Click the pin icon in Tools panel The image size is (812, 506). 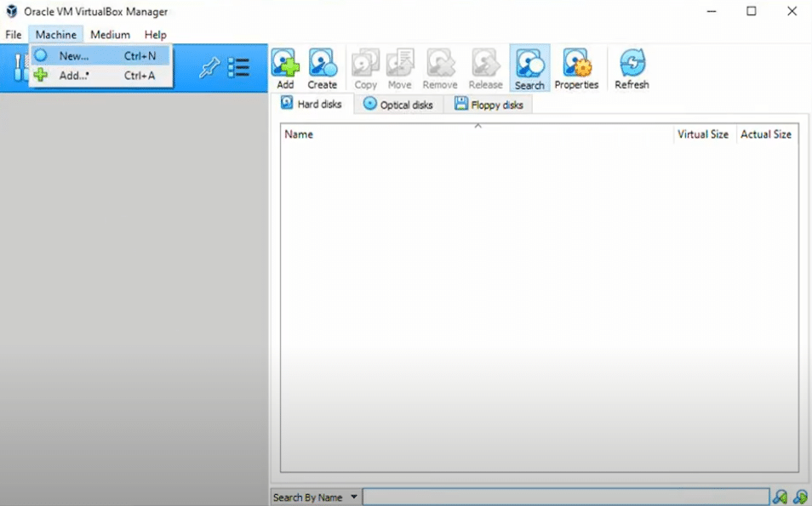(209, 69)
